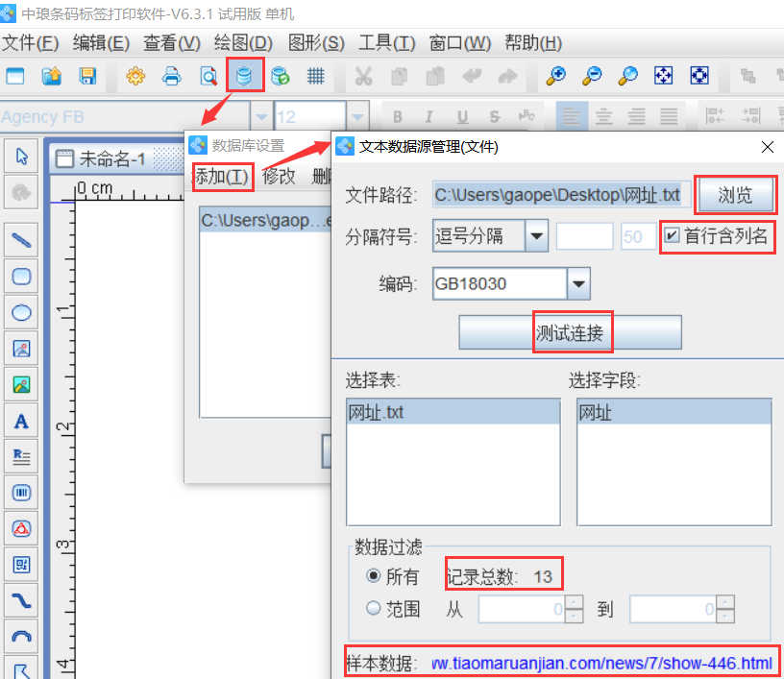Select the text tool labeled A

click(x=21, y=421)
